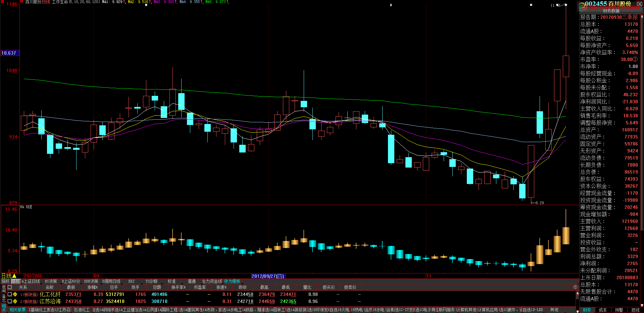Sort list by 换手率% column

click(178, 287)
